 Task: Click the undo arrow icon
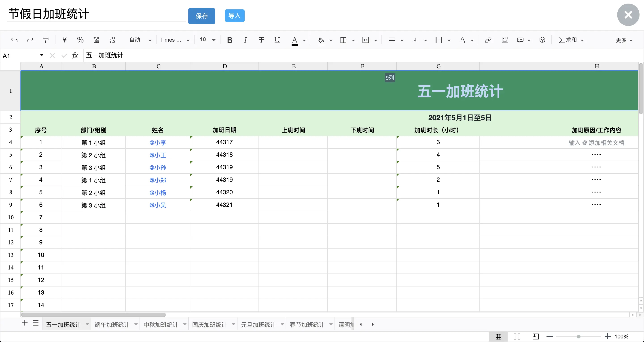click(x=14, y=40)
